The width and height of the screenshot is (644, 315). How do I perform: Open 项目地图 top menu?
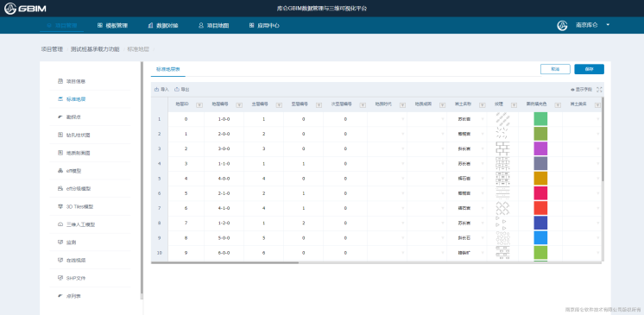coord(213,26)
